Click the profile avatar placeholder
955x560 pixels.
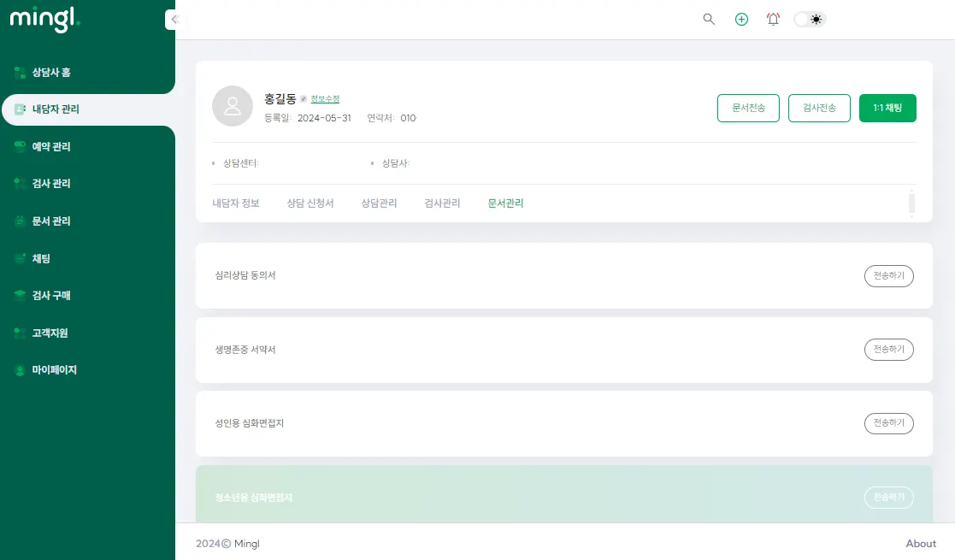[232, 106]
